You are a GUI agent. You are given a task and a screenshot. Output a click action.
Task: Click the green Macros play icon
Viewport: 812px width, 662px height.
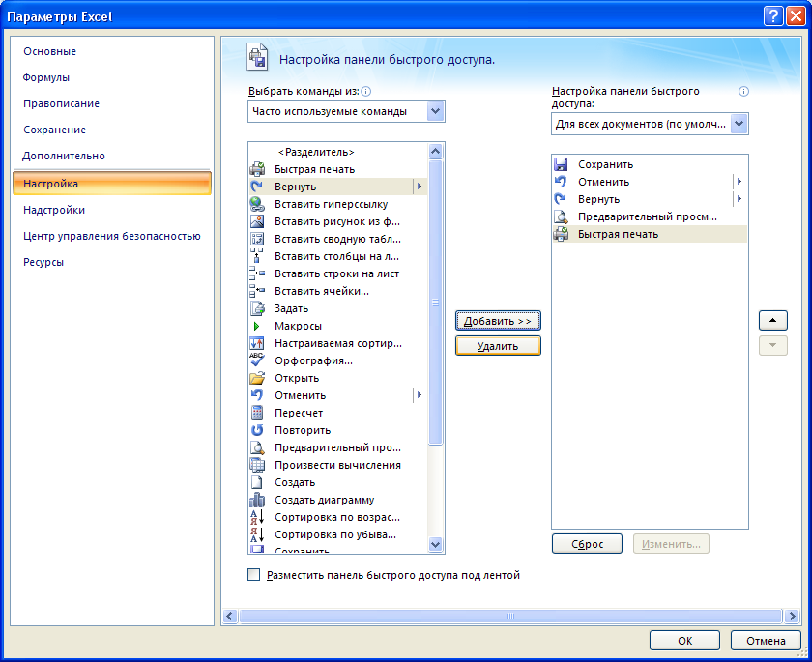point(256,326)
